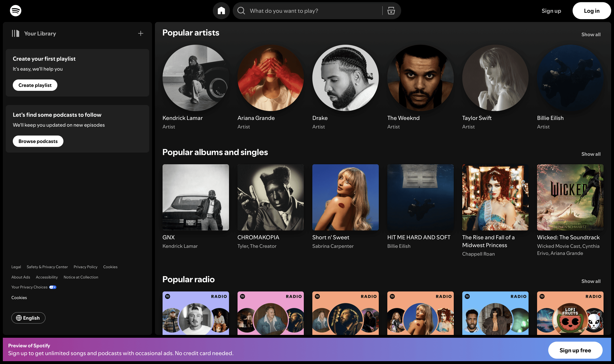The width and height of the screenshot is (614, 364).
Task: Show all Popular albums and singles
Action: click(x=591, y=154)
